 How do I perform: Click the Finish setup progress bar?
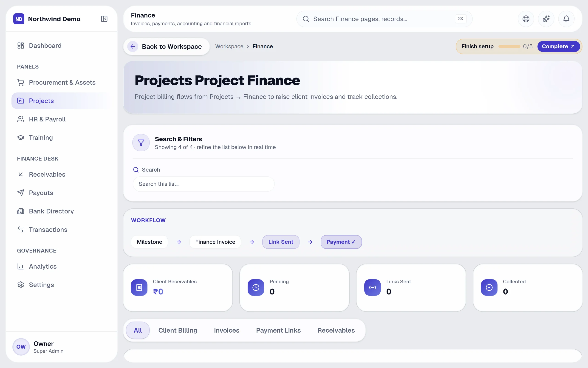point(509,46)
